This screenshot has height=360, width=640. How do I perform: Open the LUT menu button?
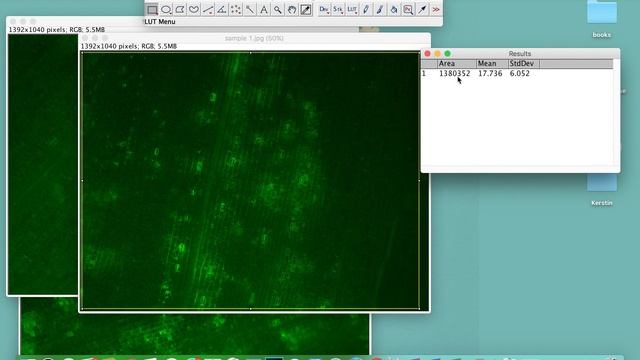coord(352,9)
